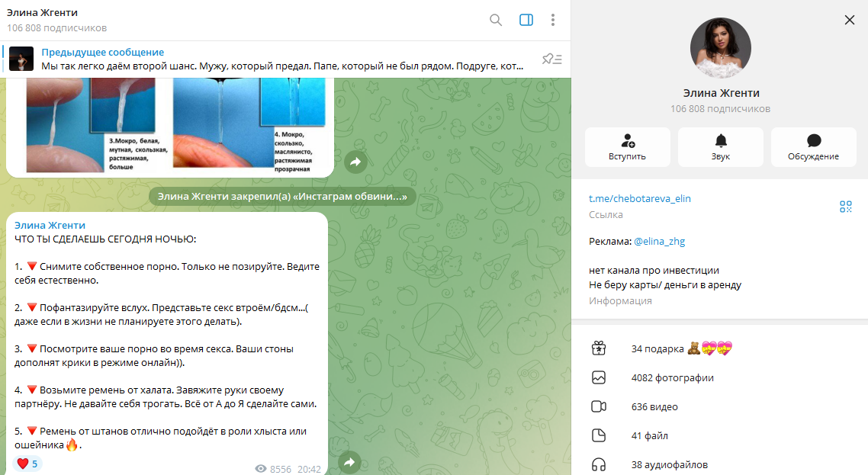868x475 pixels.
Task: Join the channel via Вступить button
Action: pyautogui.click(x=627, y=147)
